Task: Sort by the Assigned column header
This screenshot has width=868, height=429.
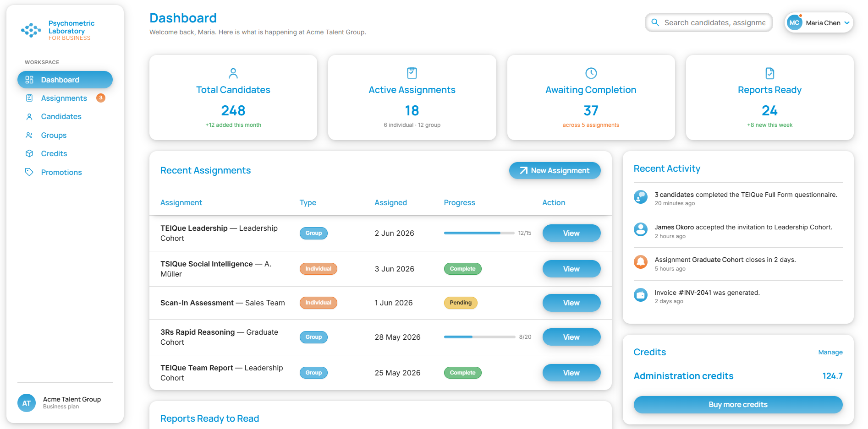Action: 390,202
